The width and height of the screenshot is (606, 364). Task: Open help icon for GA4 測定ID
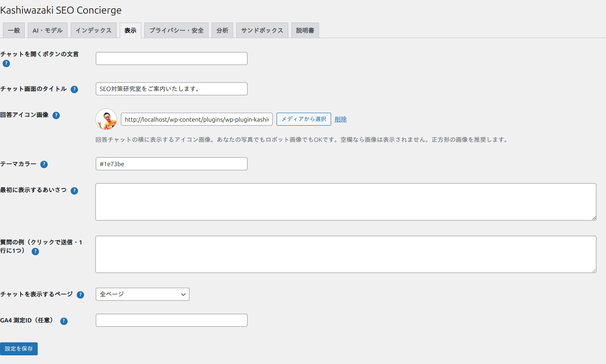(x=64, y=321)
